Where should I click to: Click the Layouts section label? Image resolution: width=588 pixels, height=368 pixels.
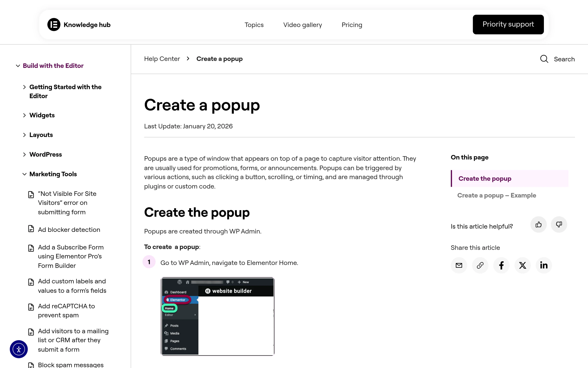tap(41, 135)
